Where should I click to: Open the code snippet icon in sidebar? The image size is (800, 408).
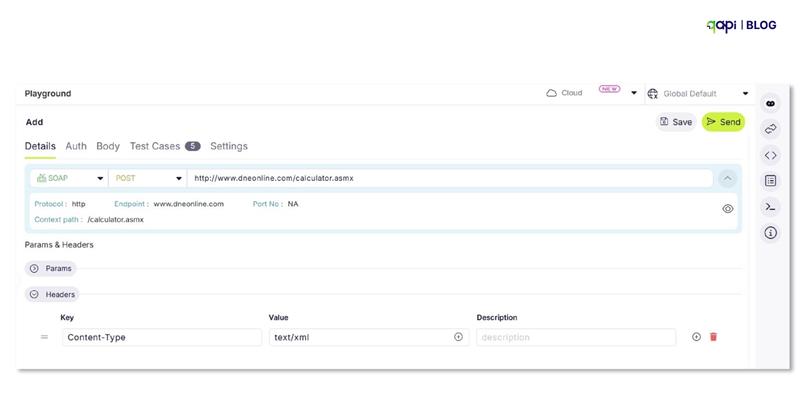770,155
